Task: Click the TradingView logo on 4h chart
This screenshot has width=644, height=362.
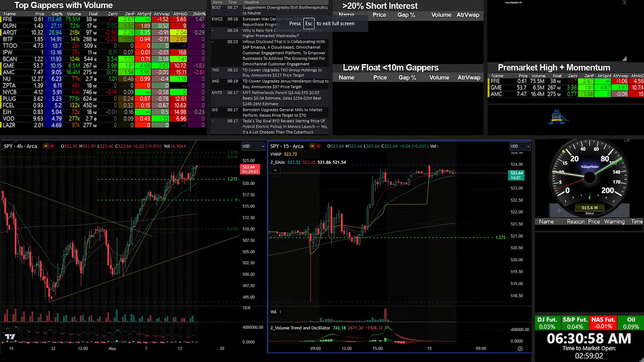Action: click(x=10, y=337)
